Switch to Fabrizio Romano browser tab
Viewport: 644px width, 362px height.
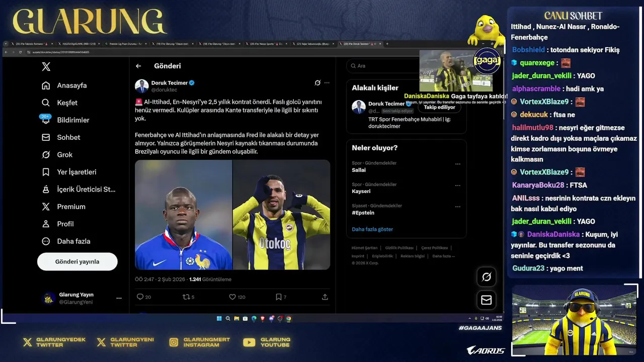pos(32,44)
